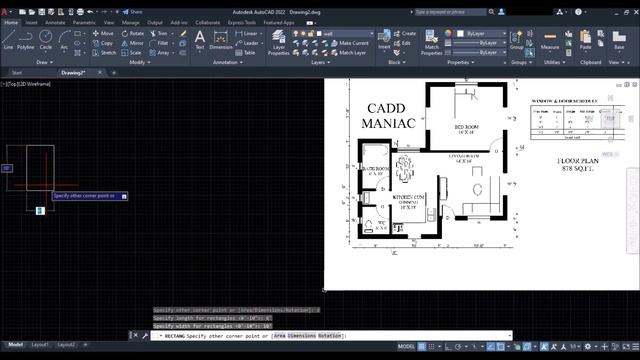Click the layer color swatch beside wall

[x=319, y=33]
